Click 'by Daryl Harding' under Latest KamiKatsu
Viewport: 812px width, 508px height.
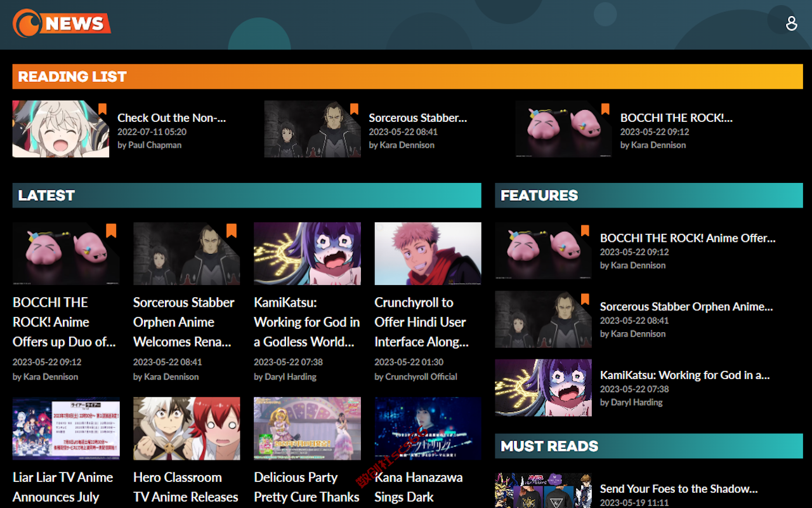click(285, 377)
